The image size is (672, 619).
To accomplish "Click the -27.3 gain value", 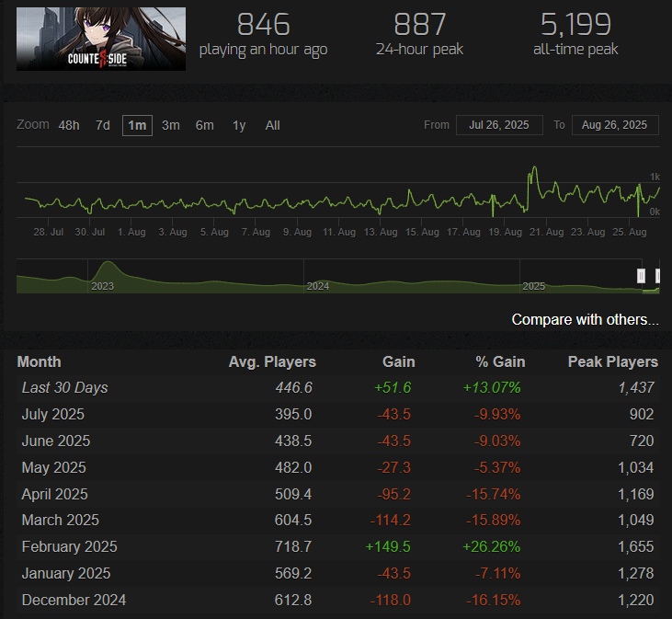I will (x=393, y=467).
